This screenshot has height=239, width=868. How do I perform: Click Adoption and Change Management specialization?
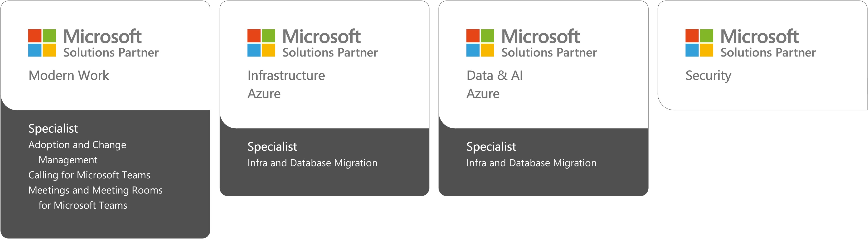coord(77,152)
